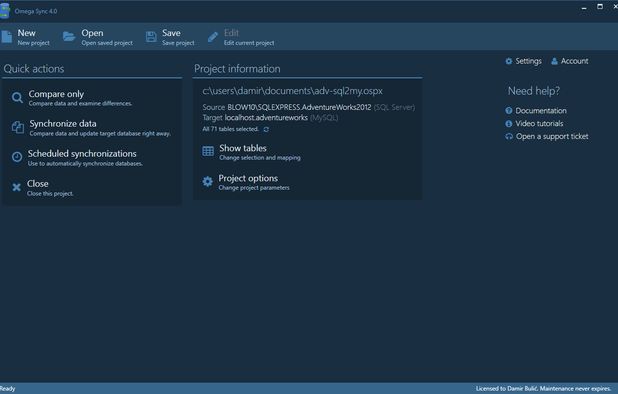Click the New project file icon
This screenshot has width=618, height=394.
[6, 37]
